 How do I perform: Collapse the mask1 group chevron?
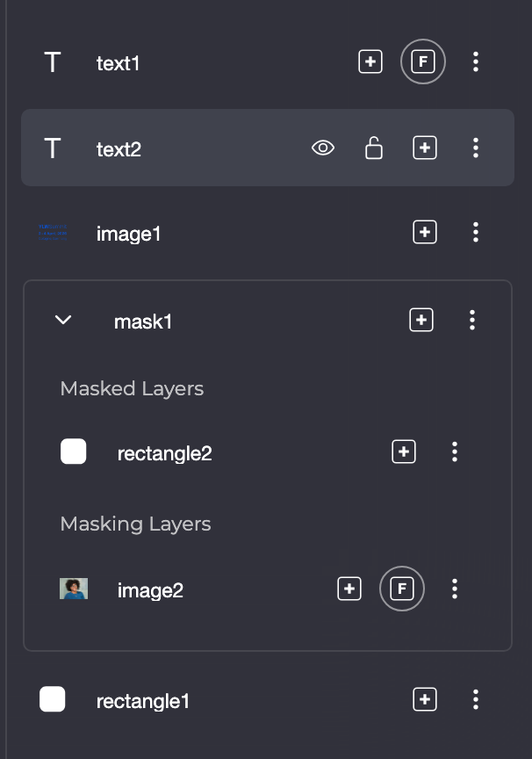click(63, 320)
